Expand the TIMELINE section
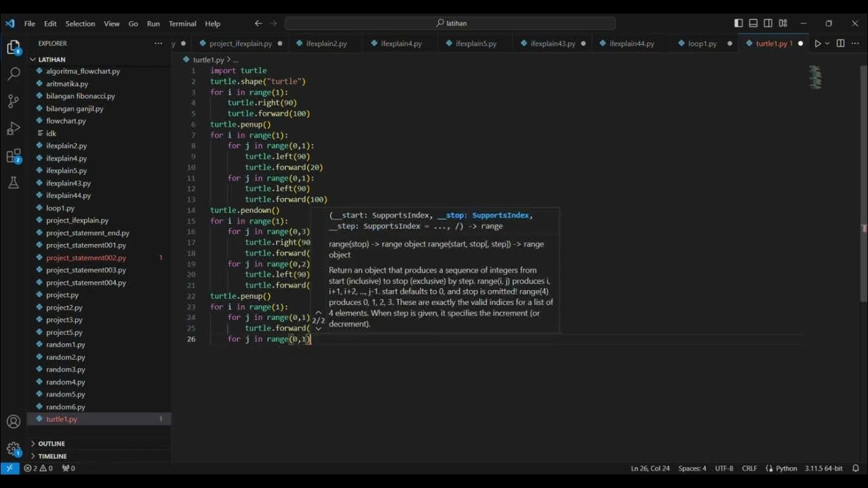 [x=52, y=456]
